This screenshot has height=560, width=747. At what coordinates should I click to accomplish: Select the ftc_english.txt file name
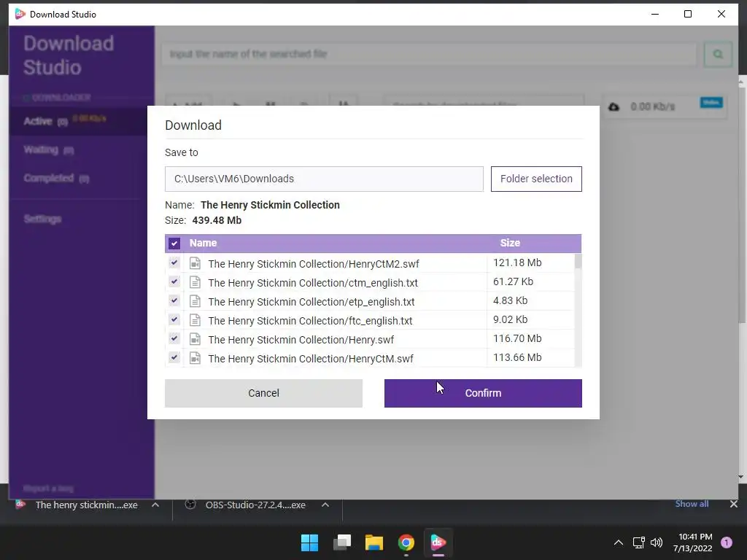[x=310, y=321]
